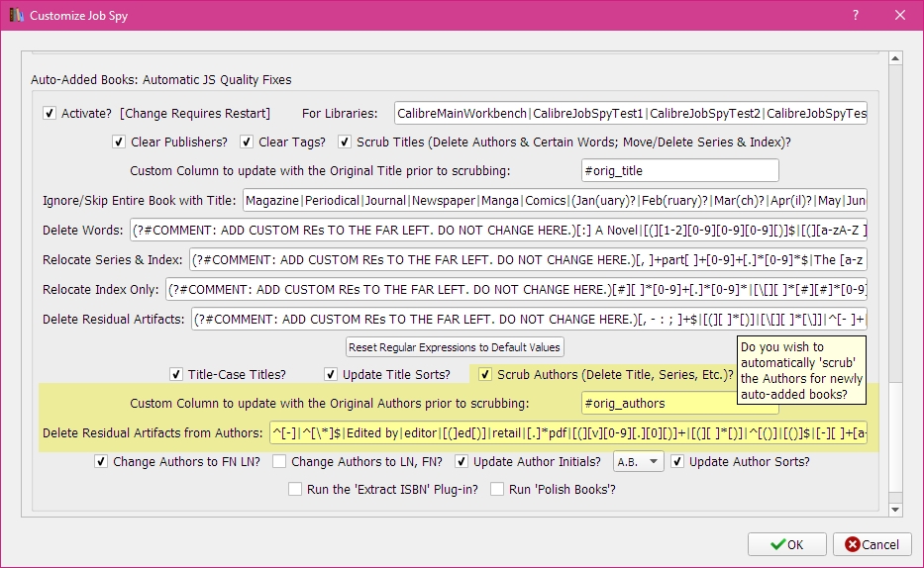The height and width of the screenshot is (568, 924).
Task: Enable Run the Extract ISBN Plug-in
Action: (x=295, y=489)
